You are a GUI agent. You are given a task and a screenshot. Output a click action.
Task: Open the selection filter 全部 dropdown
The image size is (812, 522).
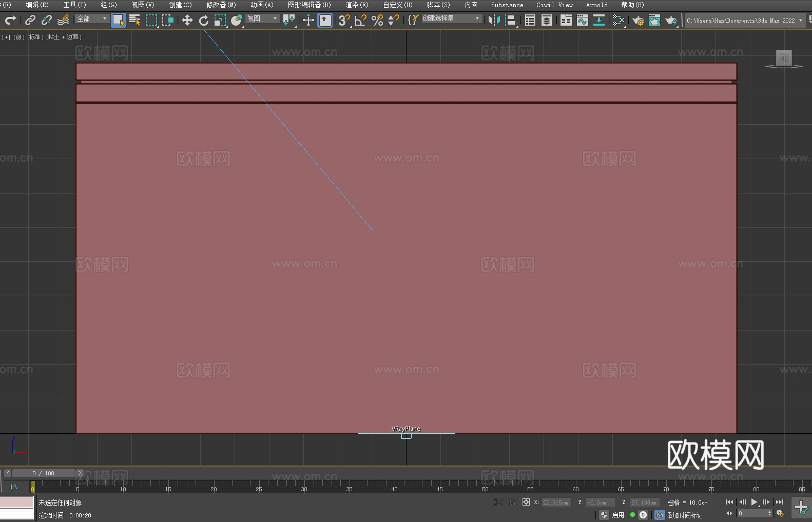92,18
